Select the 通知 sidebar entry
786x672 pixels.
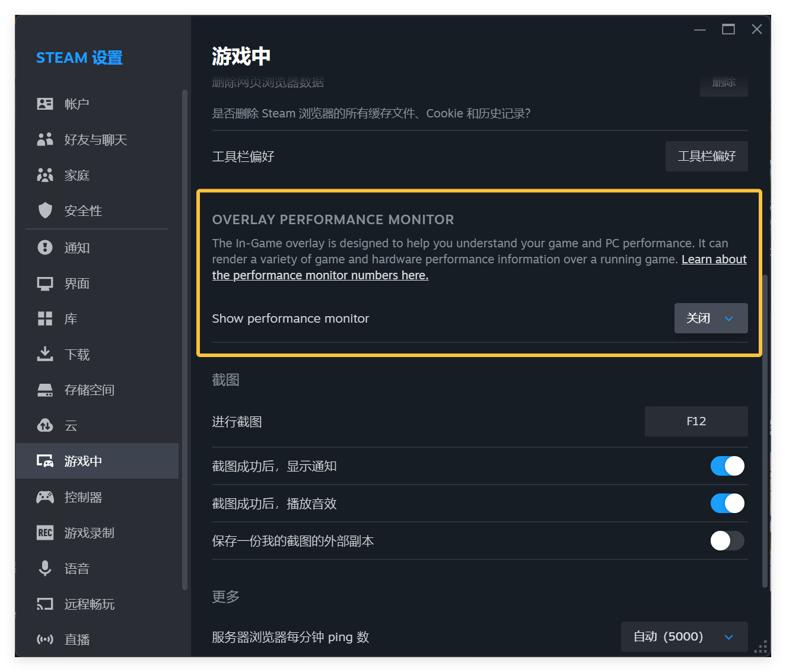(97, 247)
